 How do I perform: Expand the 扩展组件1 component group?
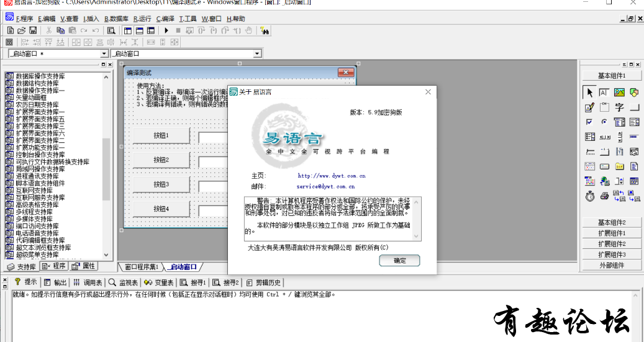coord(612,233)
